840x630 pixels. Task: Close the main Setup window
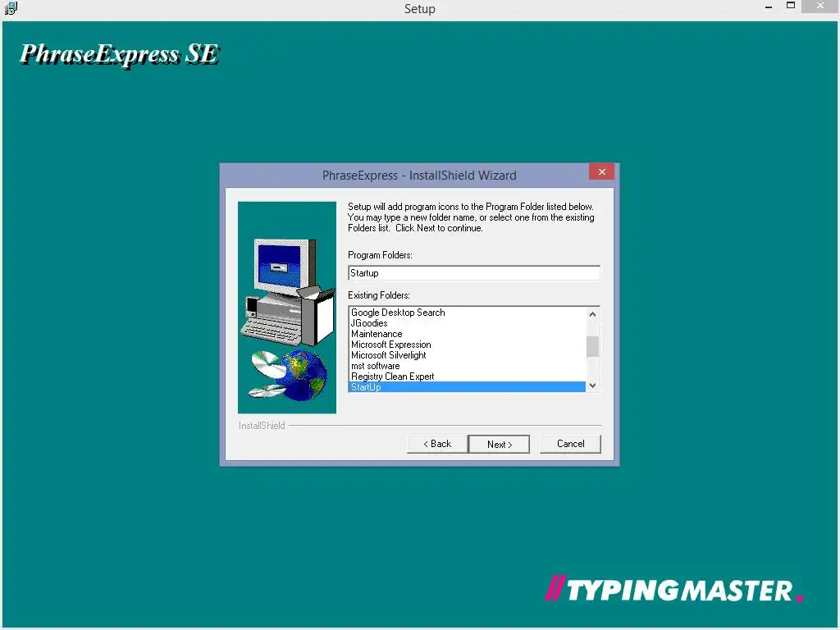click(x=820, y=6)
